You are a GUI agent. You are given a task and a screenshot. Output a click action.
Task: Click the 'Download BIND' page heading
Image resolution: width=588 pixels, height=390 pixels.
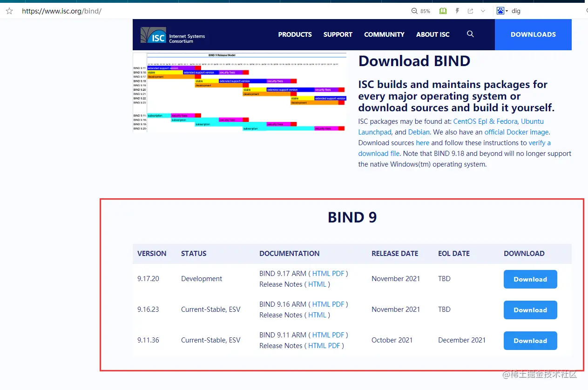point(414,61)
